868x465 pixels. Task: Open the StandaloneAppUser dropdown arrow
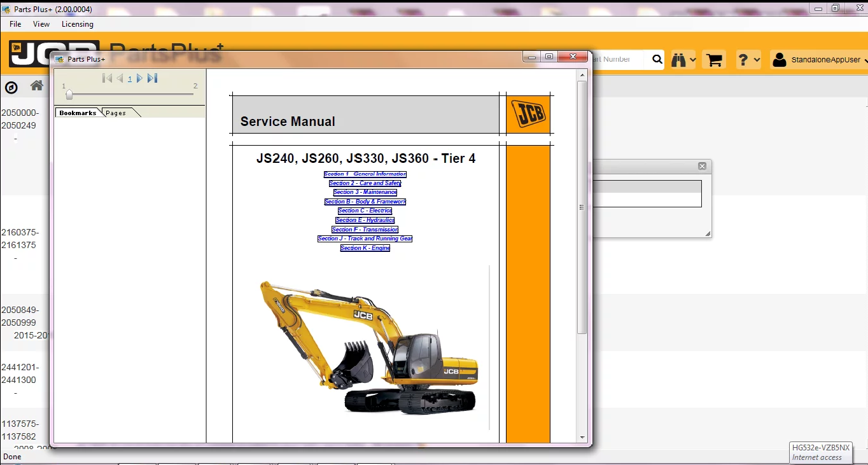pos(865,59)
